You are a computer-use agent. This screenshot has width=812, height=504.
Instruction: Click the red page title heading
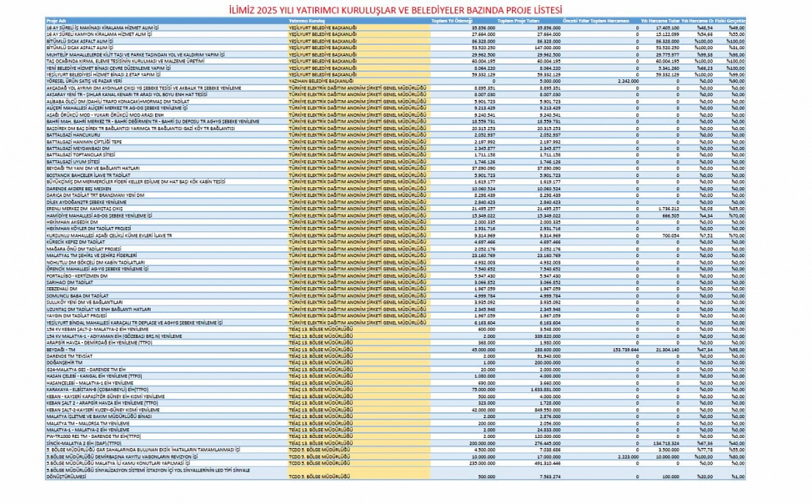click(x=395, y=10)
